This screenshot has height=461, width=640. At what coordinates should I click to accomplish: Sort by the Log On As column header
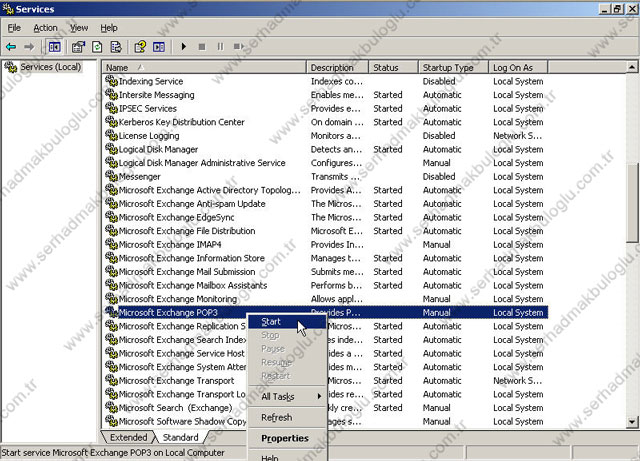[x=518, y=67]
